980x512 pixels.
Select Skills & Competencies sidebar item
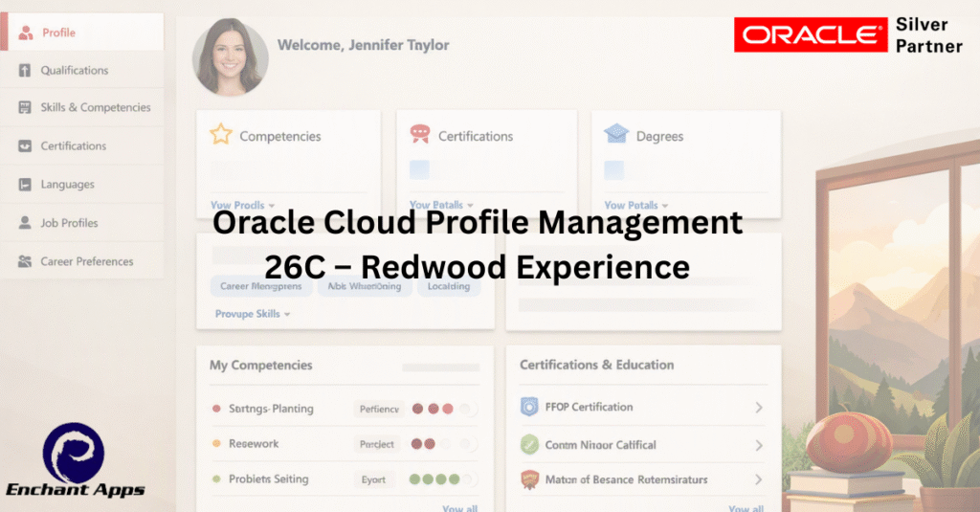pos(82,107)
